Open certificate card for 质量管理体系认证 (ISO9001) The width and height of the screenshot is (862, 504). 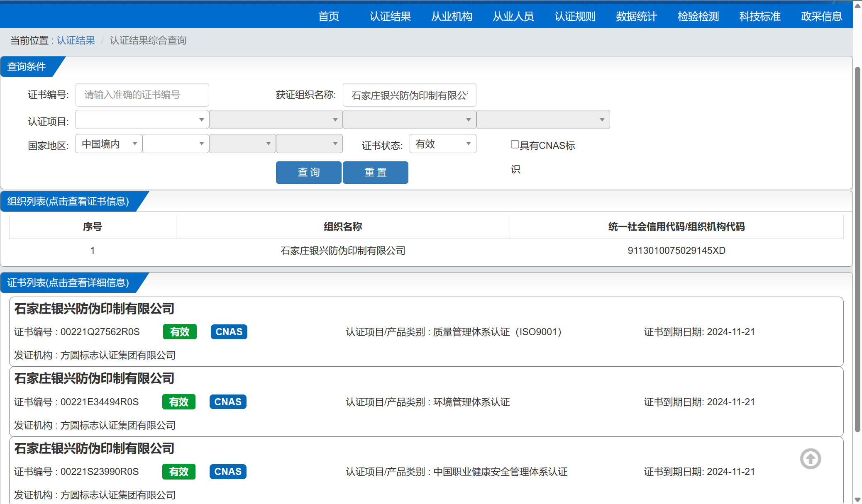(426, 331)
